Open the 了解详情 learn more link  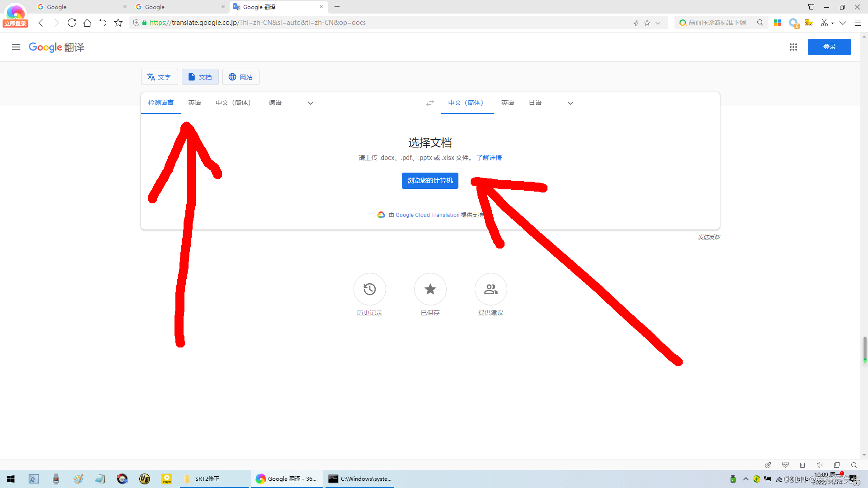coord(489,158)
